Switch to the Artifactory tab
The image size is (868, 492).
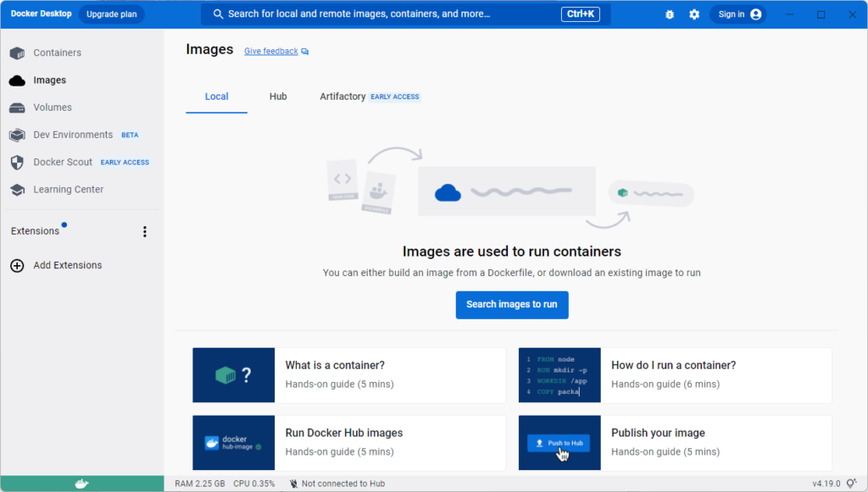click(342, 97)
